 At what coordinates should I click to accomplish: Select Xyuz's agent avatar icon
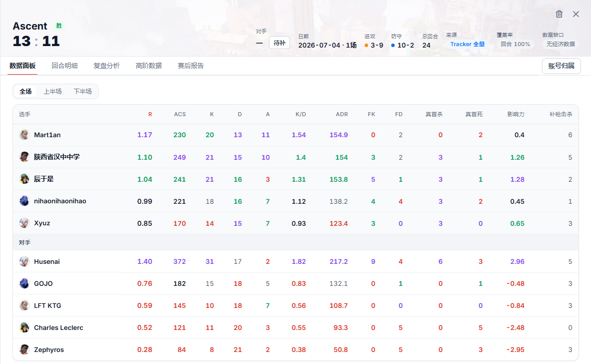pyautogui.click(x=25, y=223)
